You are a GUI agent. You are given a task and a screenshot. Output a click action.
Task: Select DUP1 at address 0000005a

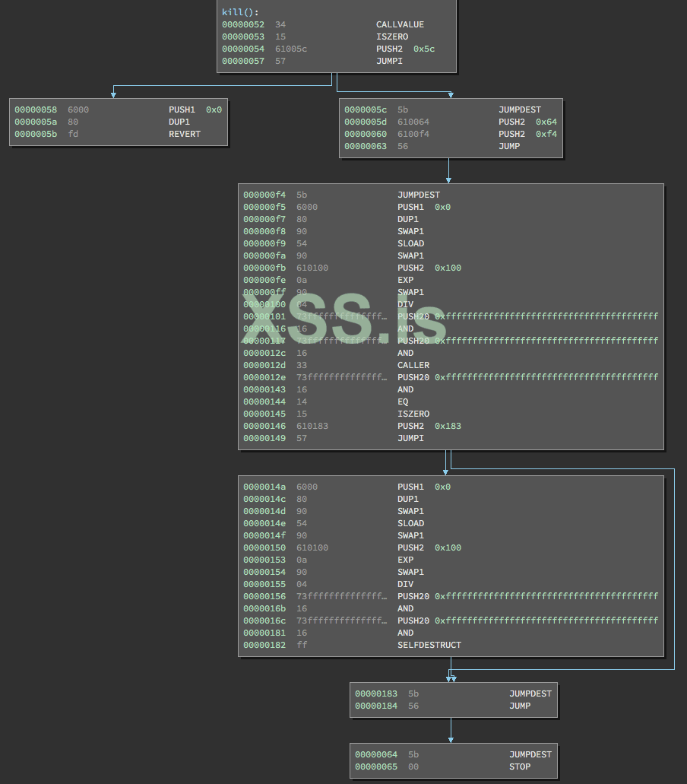tap(179, 122)
